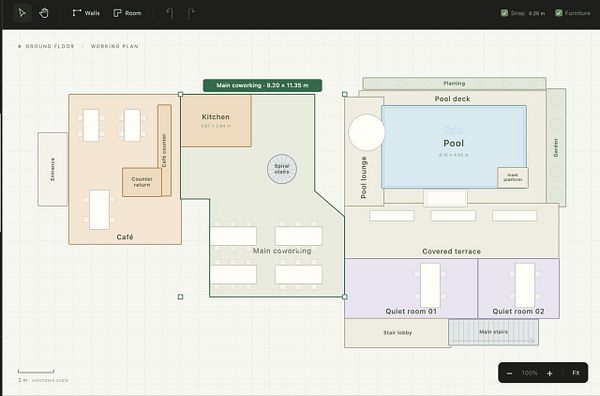This screenshot has height=396, width=600.
Task: Redo the last action
Action: [191, 13]
